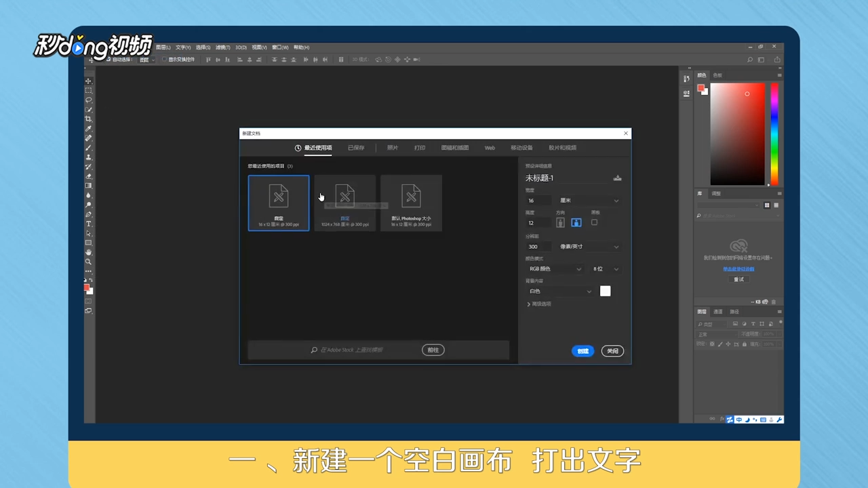The image size is (868, 488).
Task: Open the 帮助(H) menu
Action: coord(302,47)
